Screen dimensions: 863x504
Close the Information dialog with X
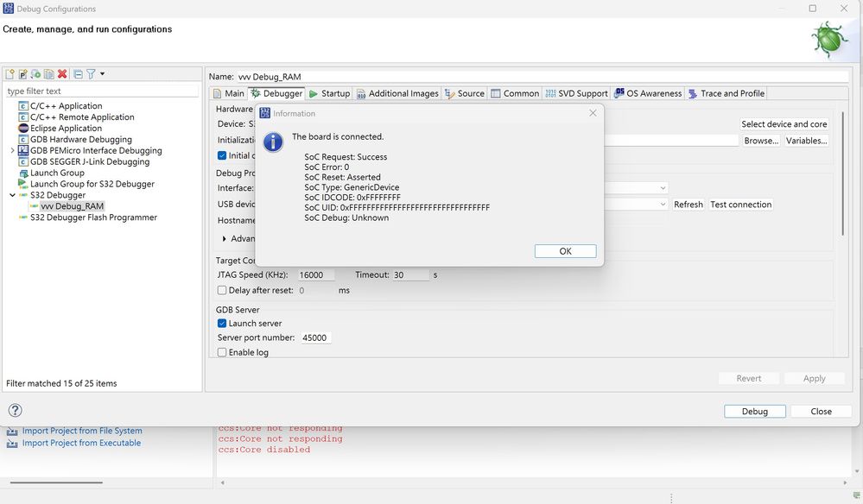(x=593, y=113)
